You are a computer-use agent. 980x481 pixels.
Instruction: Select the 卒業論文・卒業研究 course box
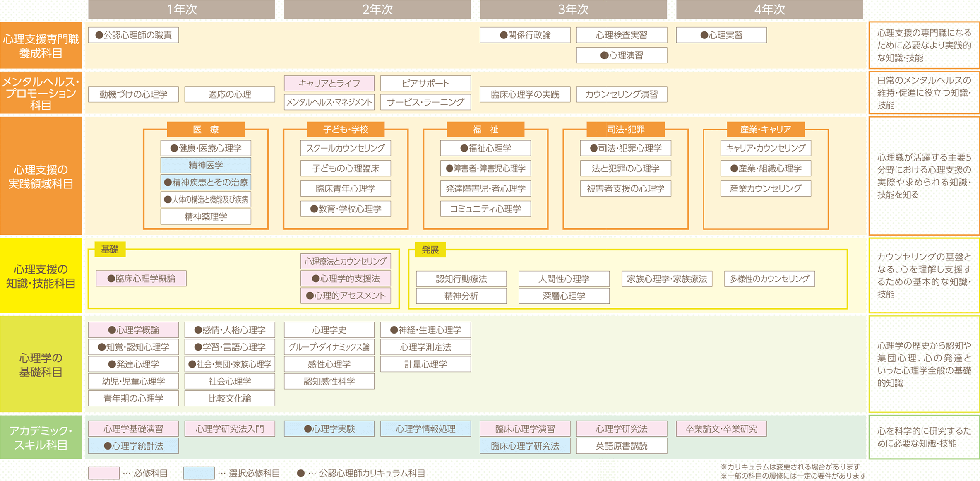point(721,428)
